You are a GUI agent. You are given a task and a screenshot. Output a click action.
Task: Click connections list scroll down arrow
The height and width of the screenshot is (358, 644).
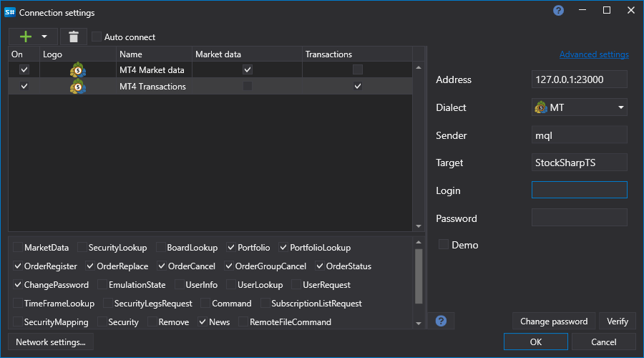point(419,226)
